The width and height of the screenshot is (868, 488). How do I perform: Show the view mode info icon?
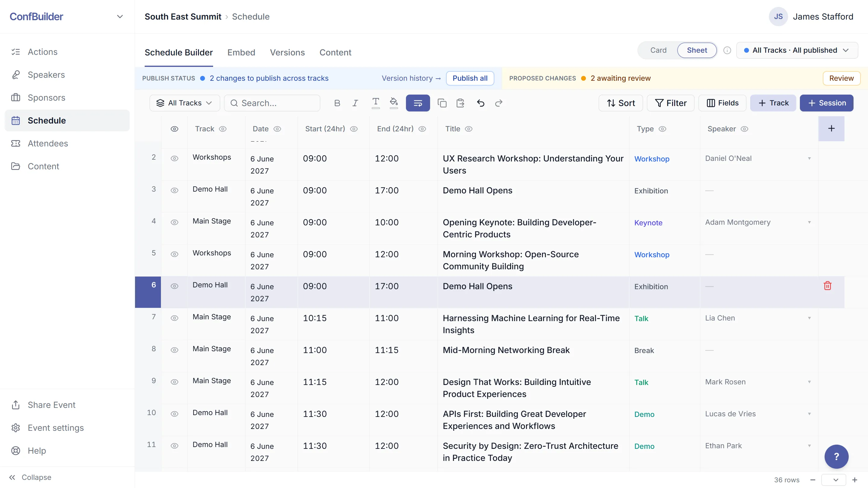727,51
